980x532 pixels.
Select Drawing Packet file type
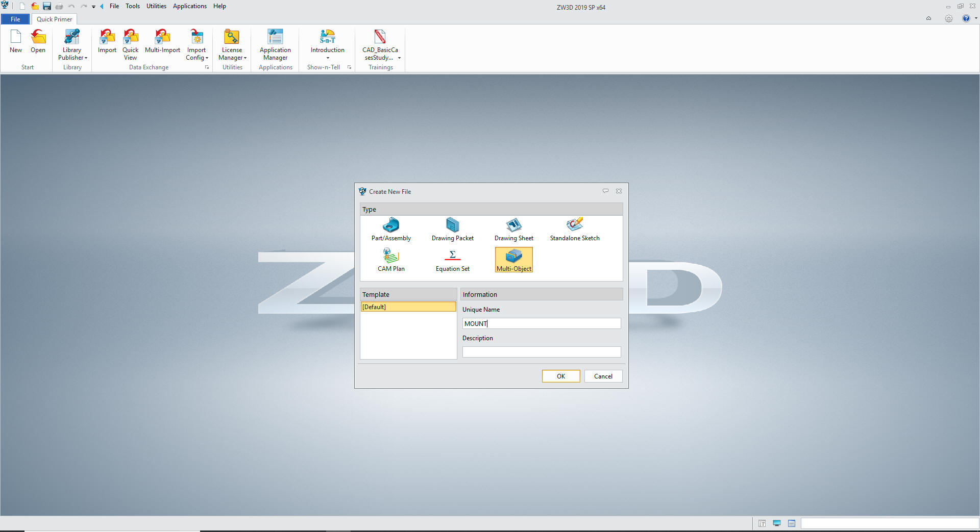452,230
